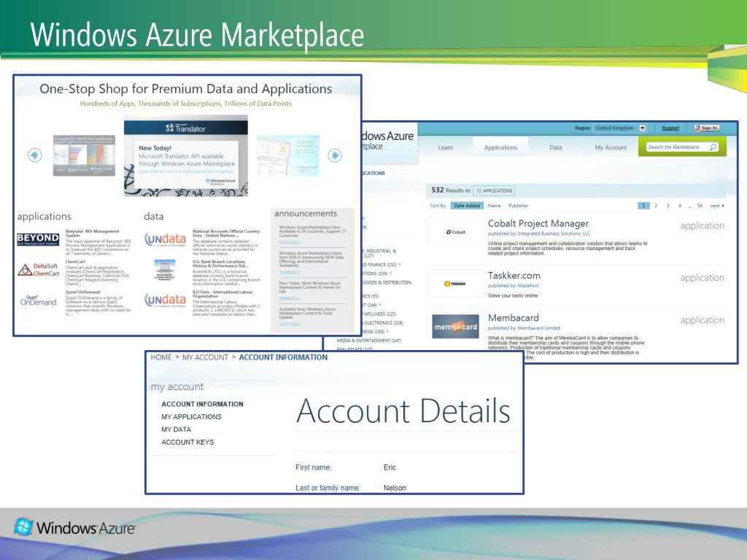Sort results by Date Added
Image resolution: width=747 pixels, height=560 pixels.
(467, 206)
